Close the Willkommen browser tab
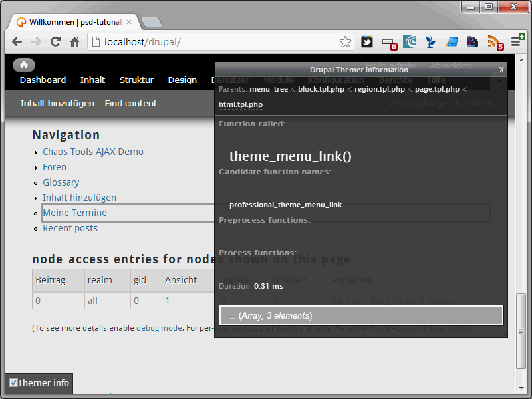Viewport: 532px width, 399px height. (129, 22)
